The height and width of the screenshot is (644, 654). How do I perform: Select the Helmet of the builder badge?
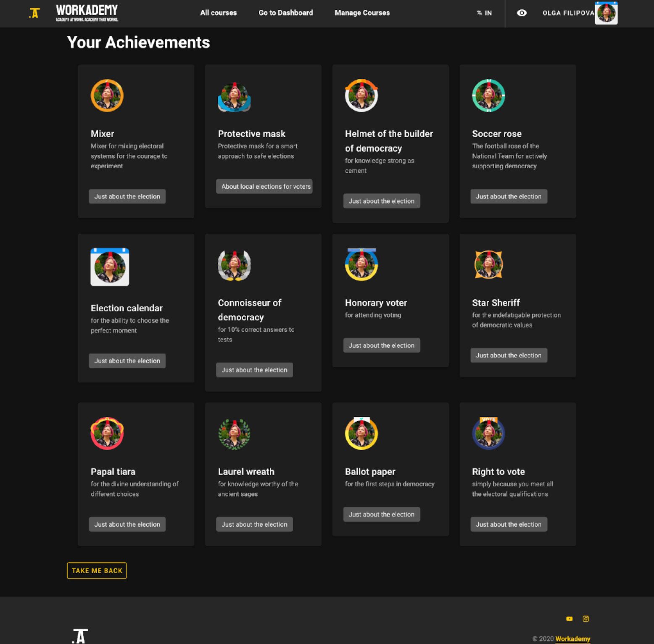(361, 95)
